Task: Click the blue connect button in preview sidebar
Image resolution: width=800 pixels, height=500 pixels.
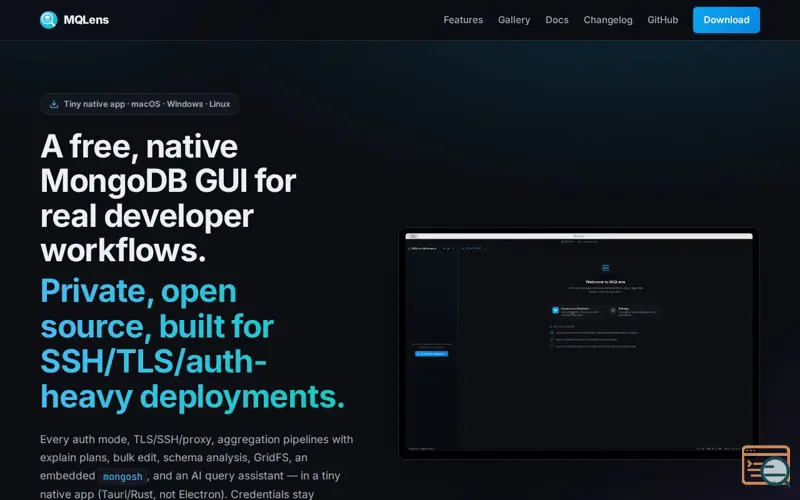Action: click(x=431, y=354)
